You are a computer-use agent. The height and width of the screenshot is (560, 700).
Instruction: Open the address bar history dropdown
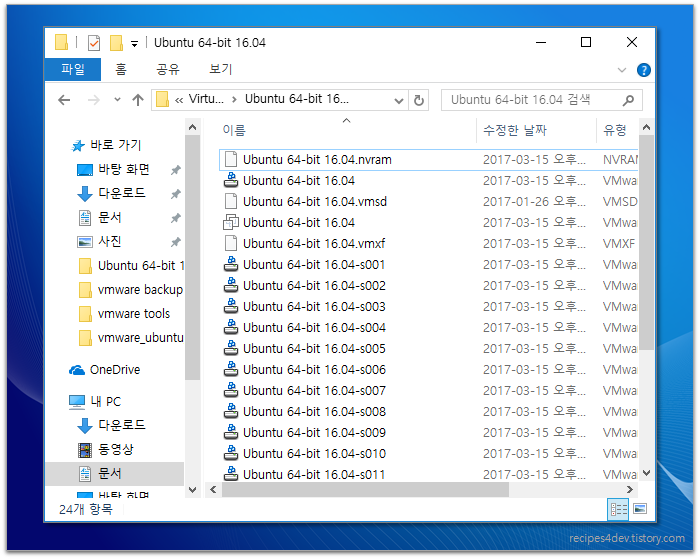[x=399, y=100]
